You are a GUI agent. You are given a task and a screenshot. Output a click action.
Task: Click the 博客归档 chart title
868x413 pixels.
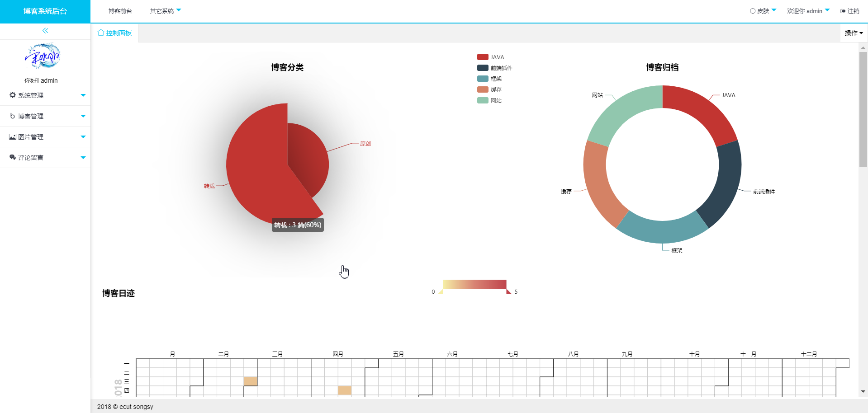(662, 67)
